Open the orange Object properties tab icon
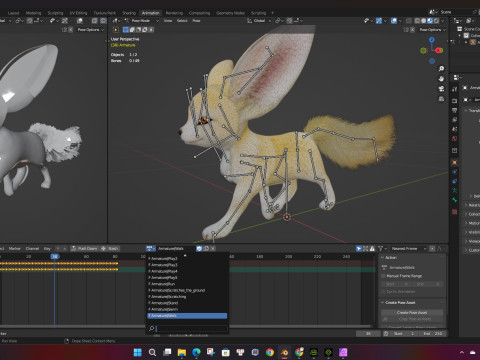Screen dimensions: 480x360 (454, 162)
